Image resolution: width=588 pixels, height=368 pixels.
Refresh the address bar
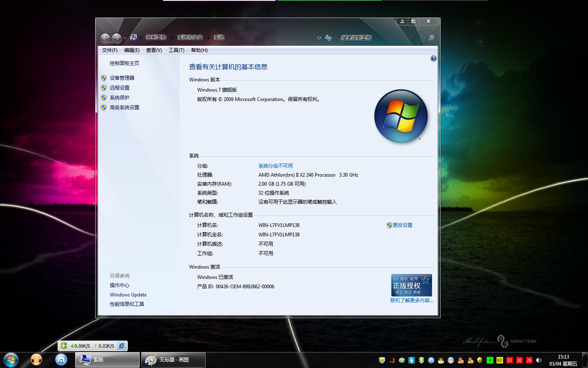coord(328,38)
